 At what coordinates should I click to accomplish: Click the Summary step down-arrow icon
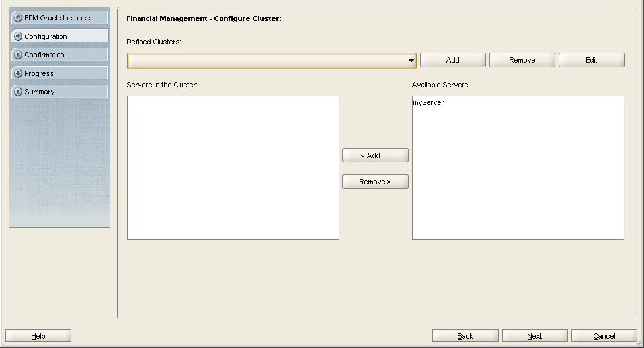18,92
